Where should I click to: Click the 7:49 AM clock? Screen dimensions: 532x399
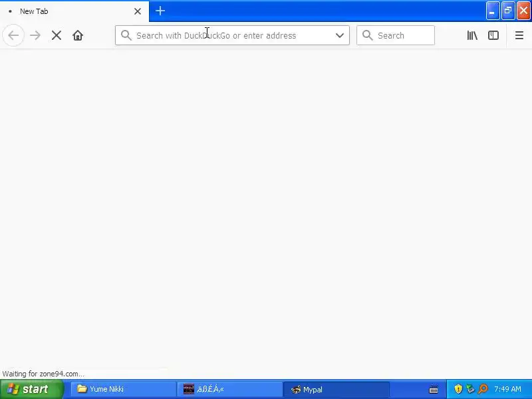(507, 389)
